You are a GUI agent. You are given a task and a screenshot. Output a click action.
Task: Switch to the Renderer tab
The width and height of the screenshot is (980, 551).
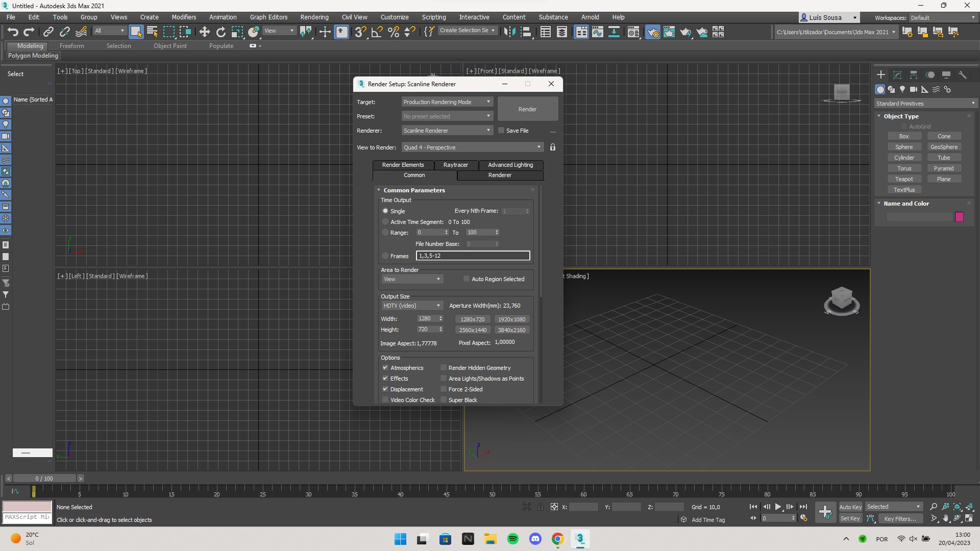pos(500,175)
